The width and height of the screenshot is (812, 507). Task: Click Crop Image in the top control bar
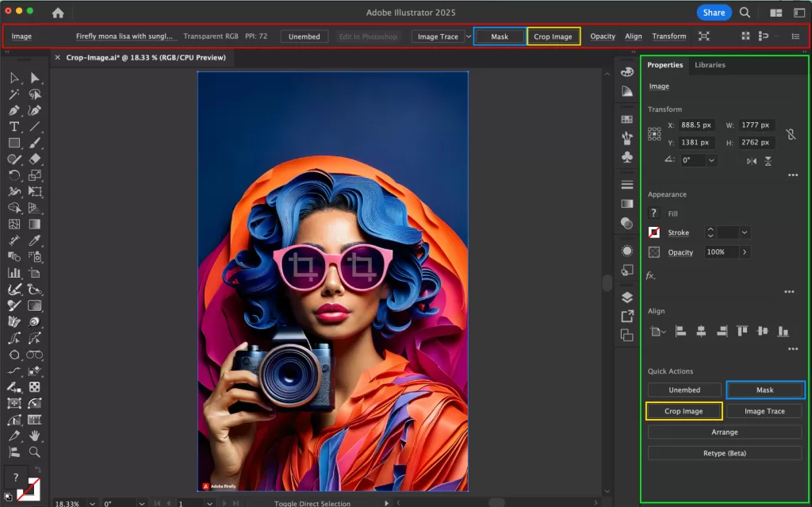point(553,36)
